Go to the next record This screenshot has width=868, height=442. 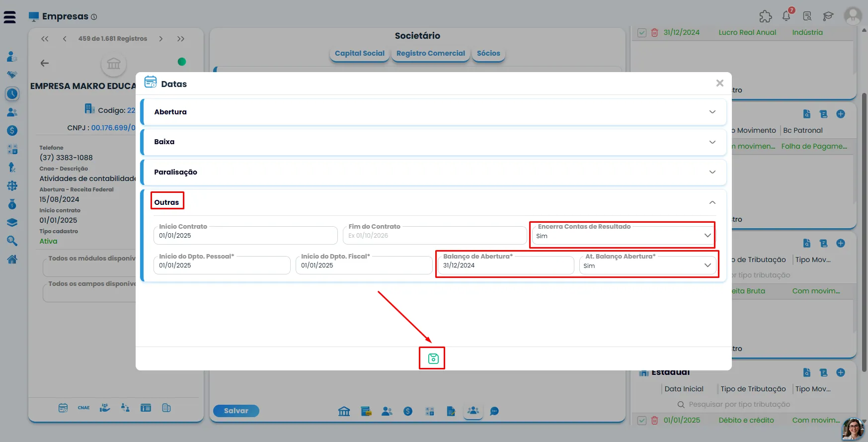tap(161, 39)
